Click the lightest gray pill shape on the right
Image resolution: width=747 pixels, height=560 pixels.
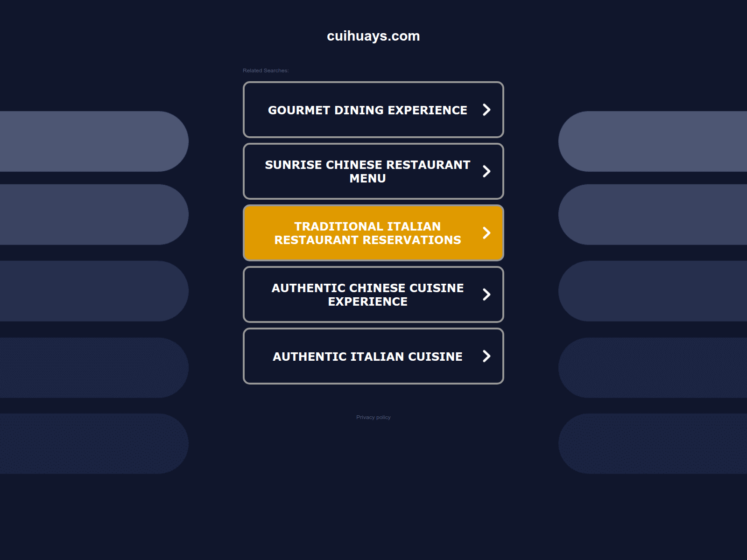click(x=654, y=141)
